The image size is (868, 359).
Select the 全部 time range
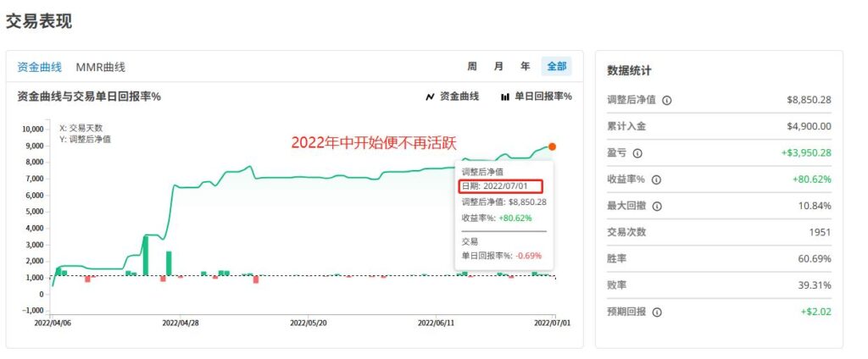tap(556, 66)
